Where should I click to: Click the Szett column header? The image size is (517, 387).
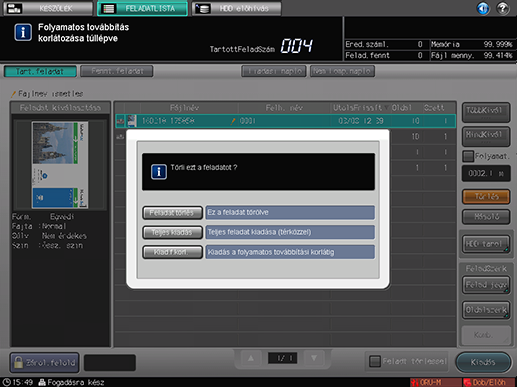[434, 108]
